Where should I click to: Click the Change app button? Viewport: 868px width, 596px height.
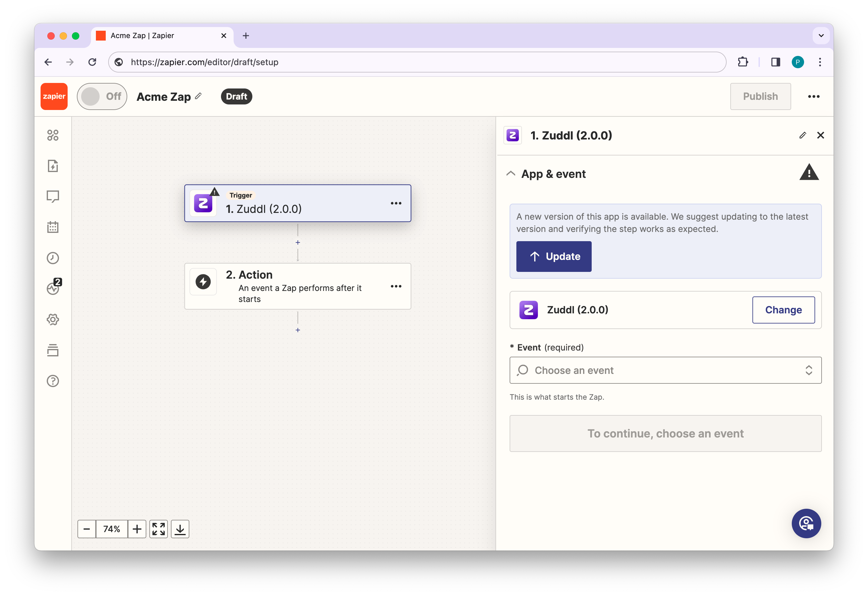[783, 310]
